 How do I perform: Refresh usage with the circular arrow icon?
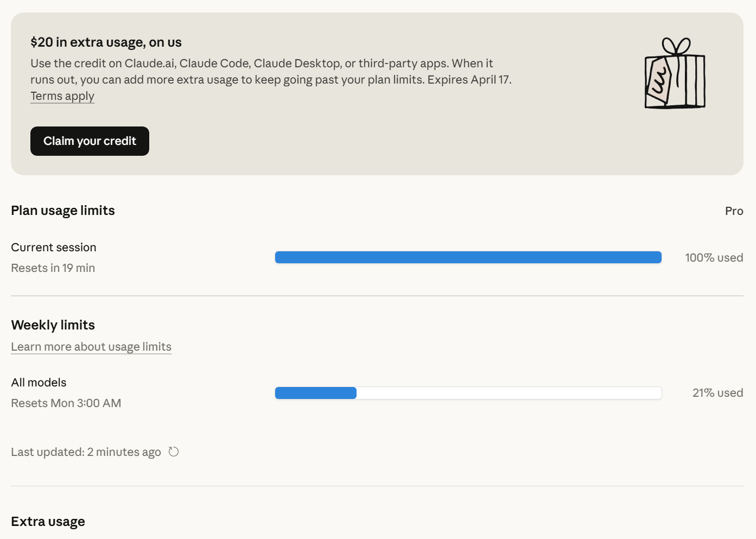[x=174, y=452]
